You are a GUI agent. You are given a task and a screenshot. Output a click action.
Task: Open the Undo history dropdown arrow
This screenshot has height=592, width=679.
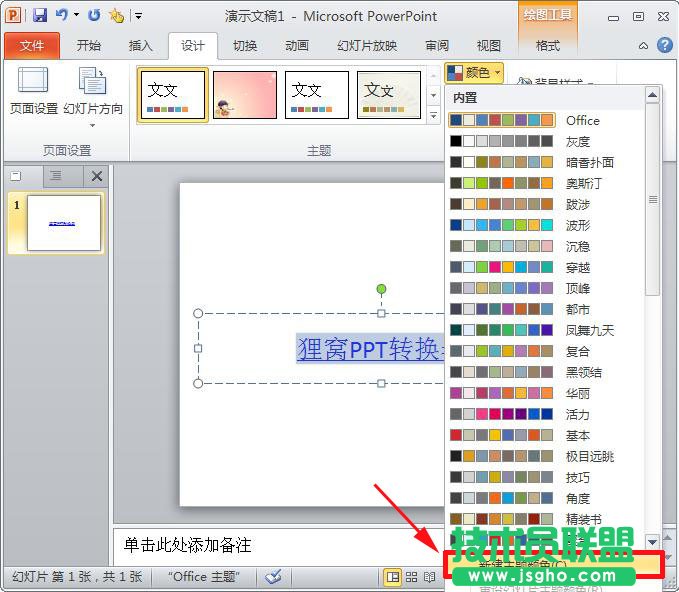click(x=77, y=15)
